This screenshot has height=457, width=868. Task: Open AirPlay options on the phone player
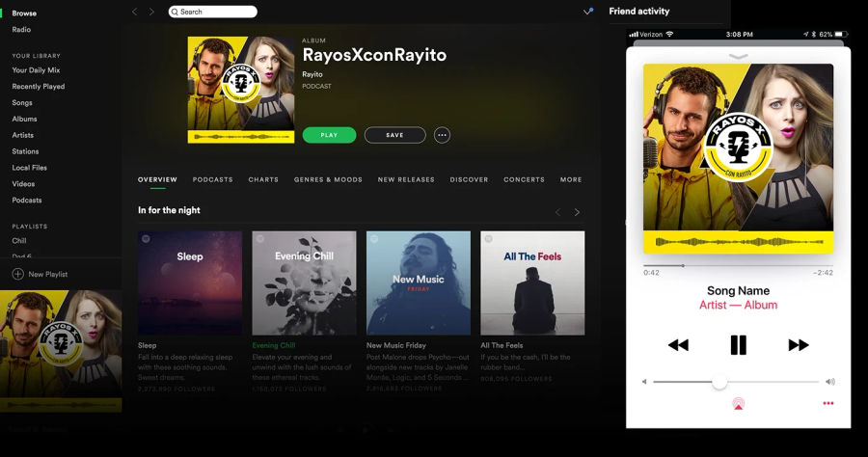[x=739, y=403]
